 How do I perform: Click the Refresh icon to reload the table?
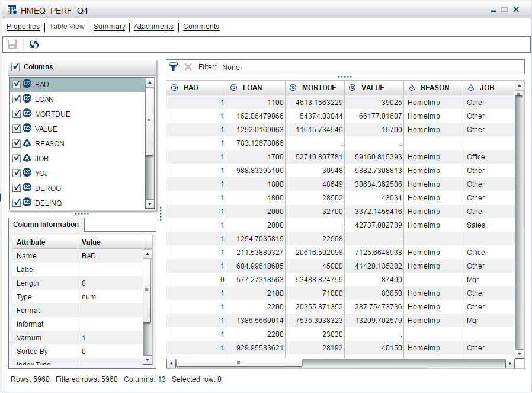(x=34, y=44)
